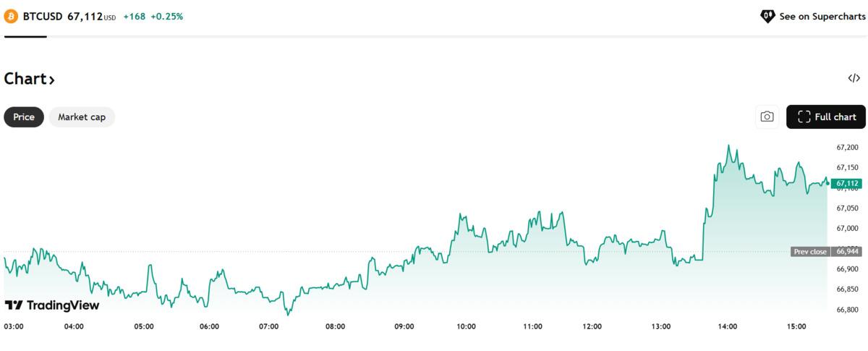Click the Bitcoin logo icon
The width and height of the screenshot is (868, 351).
[11, 15]
